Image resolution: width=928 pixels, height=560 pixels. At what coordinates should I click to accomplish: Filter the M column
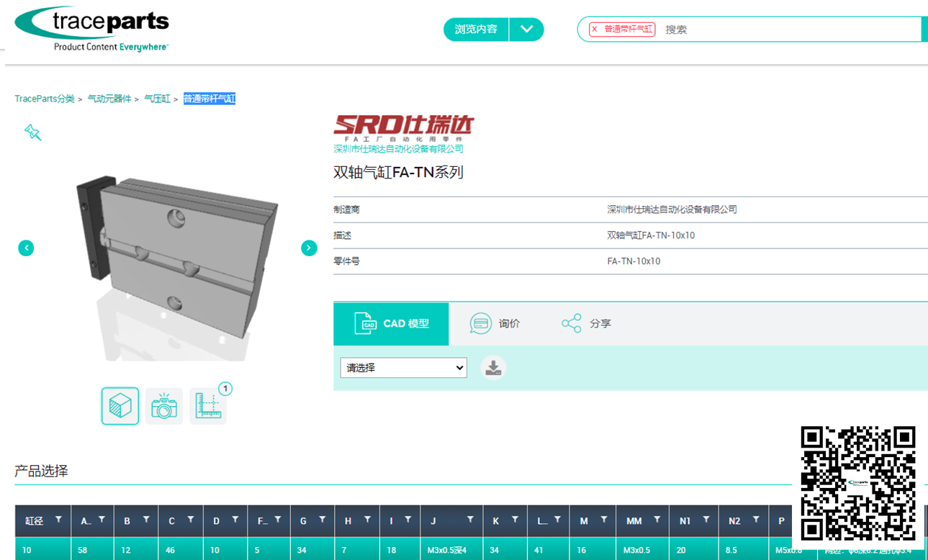pos(603,520)
